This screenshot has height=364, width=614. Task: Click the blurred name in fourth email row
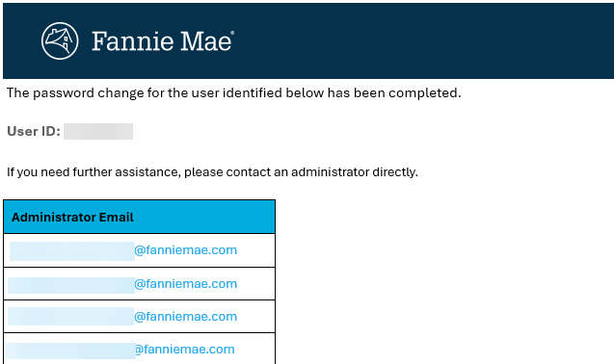pyautogui.click(x=71, y=351)
